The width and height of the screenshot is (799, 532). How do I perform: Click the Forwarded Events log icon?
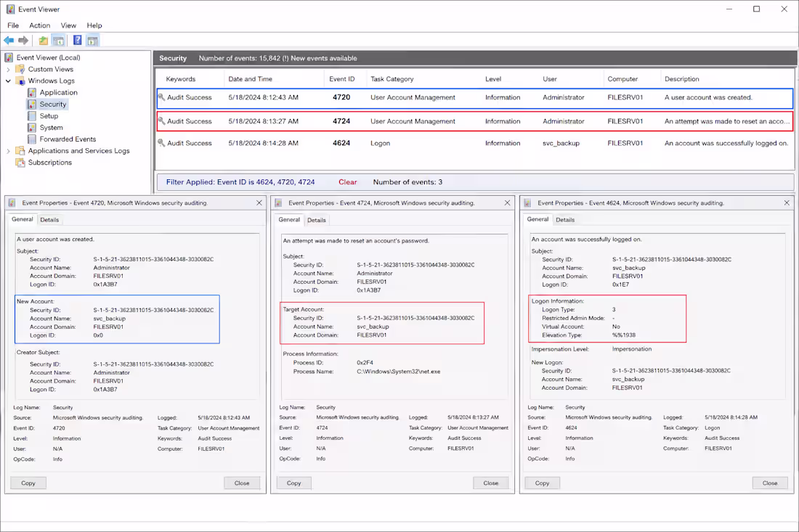click(x=31, y=139)
